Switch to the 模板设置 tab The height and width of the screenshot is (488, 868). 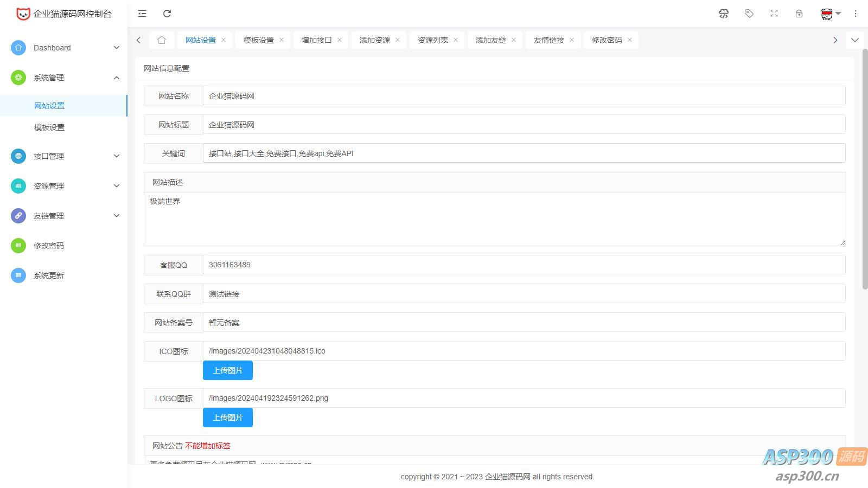point(258,40)
